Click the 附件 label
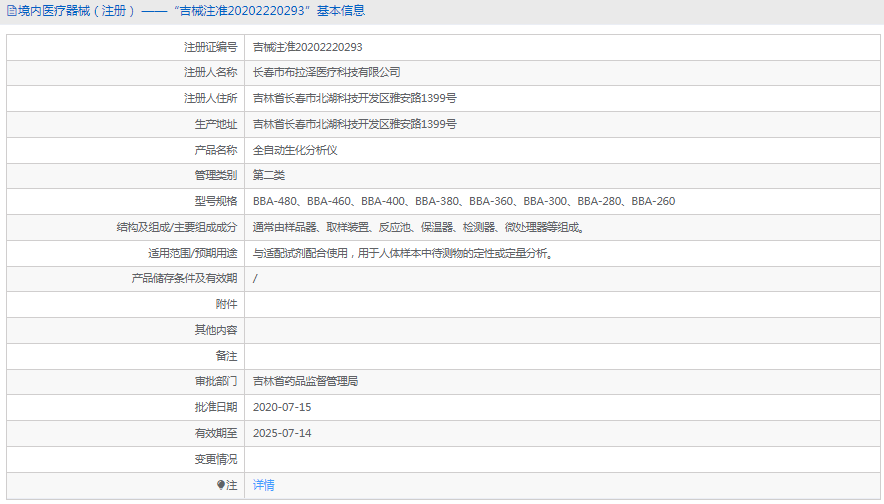 point(226,304)
